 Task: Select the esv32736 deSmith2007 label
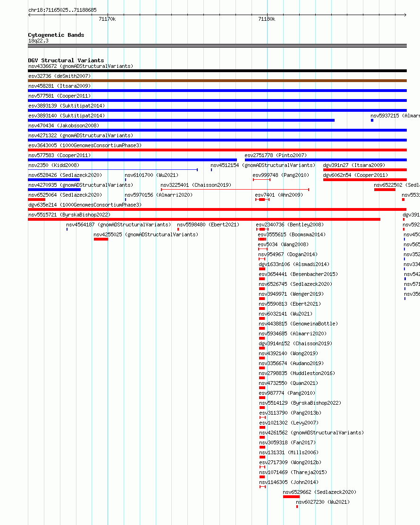click(x=59, y=76)
